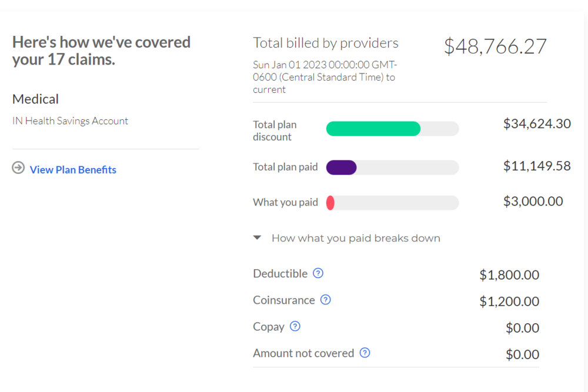The image size is (588, 392).
Task: Click the Medical plan heading
Action: 35,99
